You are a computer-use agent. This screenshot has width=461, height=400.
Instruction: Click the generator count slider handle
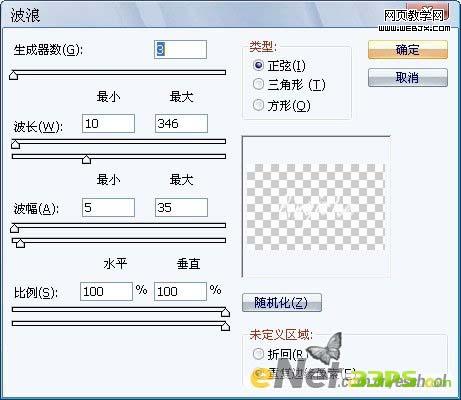[14, 75]
